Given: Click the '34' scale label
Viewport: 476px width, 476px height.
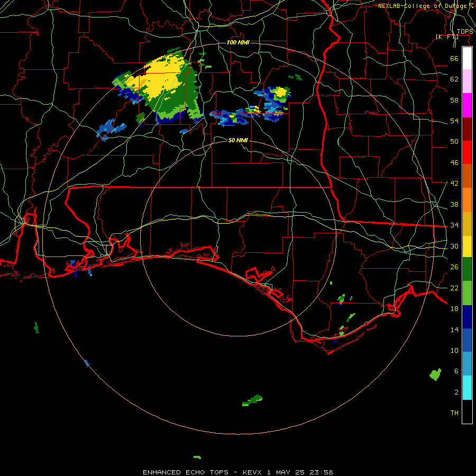Looking at the screenshot, I should click(454, 225).
